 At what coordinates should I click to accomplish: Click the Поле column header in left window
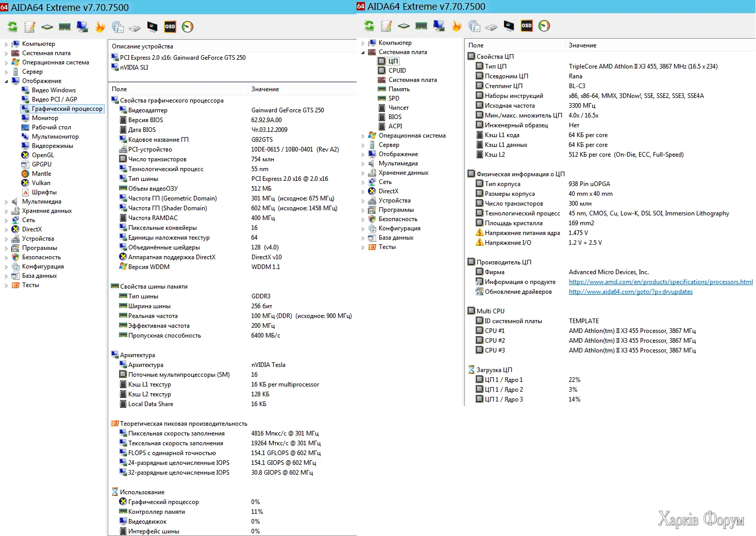178,89
